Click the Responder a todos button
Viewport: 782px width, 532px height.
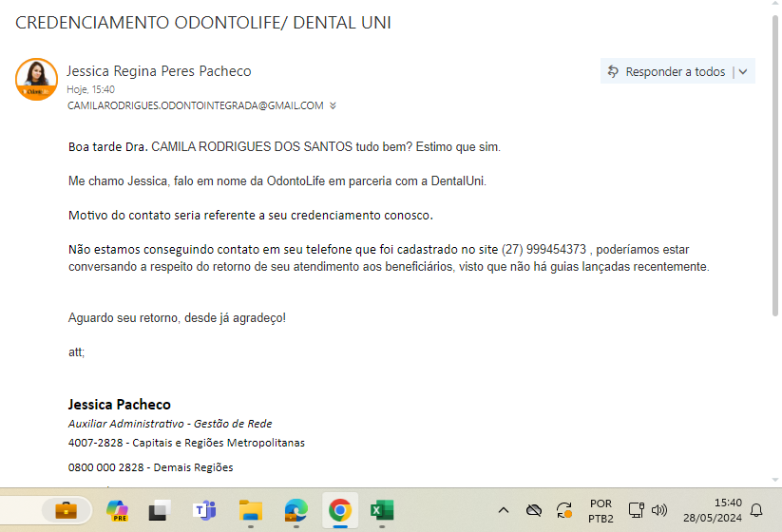point(666,72)
